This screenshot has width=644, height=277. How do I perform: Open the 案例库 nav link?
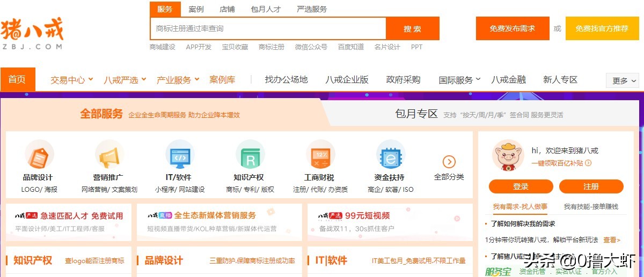(222, 80)
